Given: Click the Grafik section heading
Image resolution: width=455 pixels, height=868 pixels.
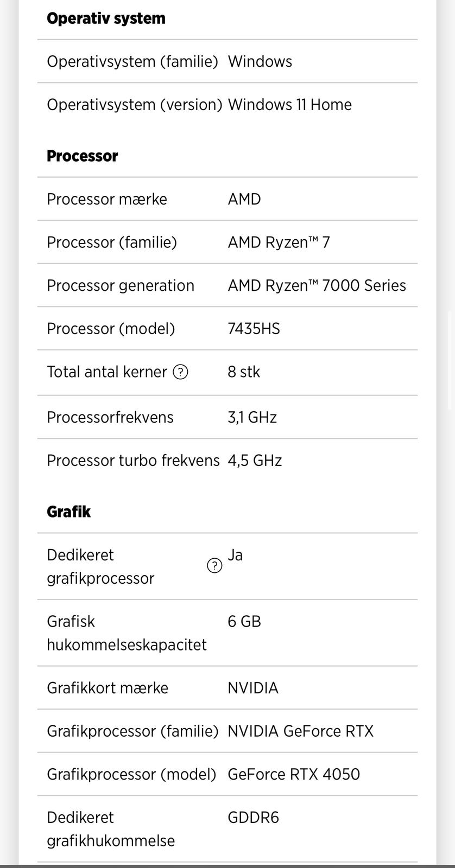Looking at the screenshot, I should 68,512.
